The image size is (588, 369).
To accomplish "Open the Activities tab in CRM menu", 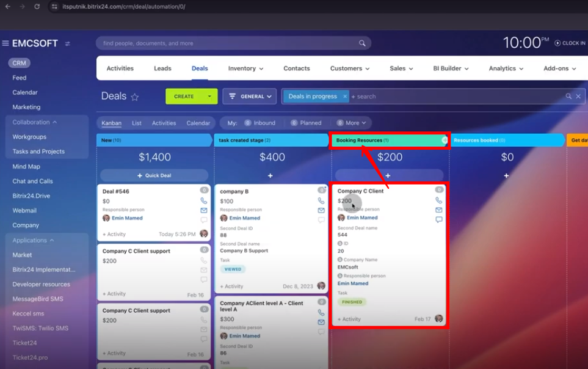I will coord(120,68).
